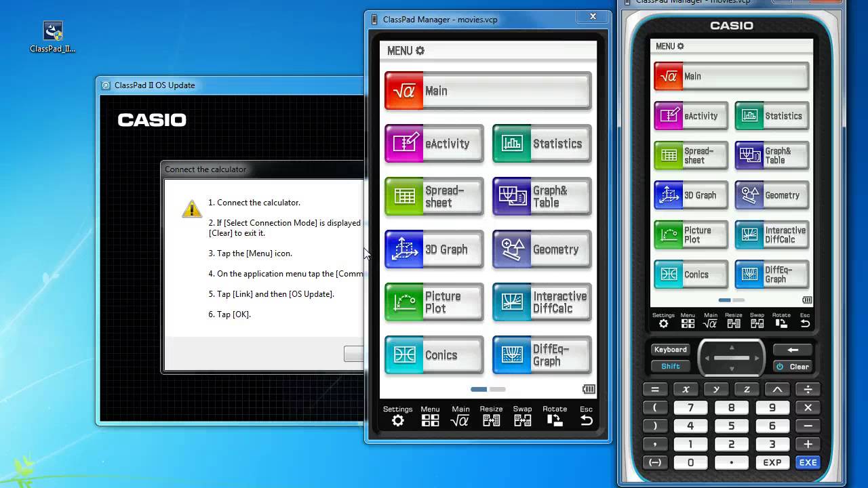Click the blue Shift key
The width and height of the screenshot is (868, 488).
(x=670, y=366)
